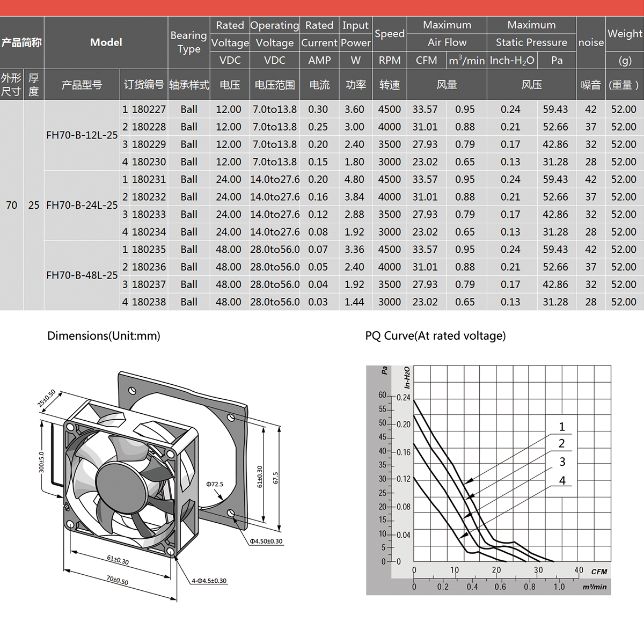This screenshot has height=644, width=644.
Task: Select model name FH70-B-24L-25
Action: tap(82, 205)
